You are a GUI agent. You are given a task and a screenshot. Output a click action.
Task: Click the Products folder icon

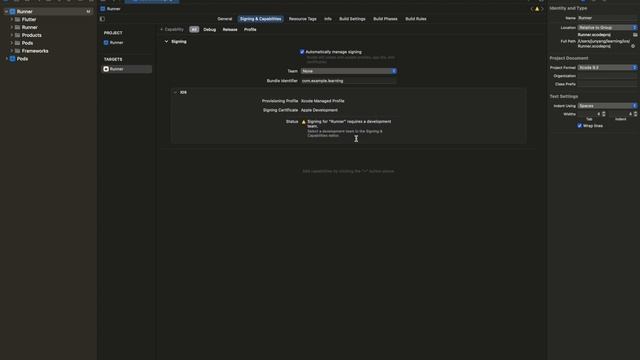pos(18,35)
